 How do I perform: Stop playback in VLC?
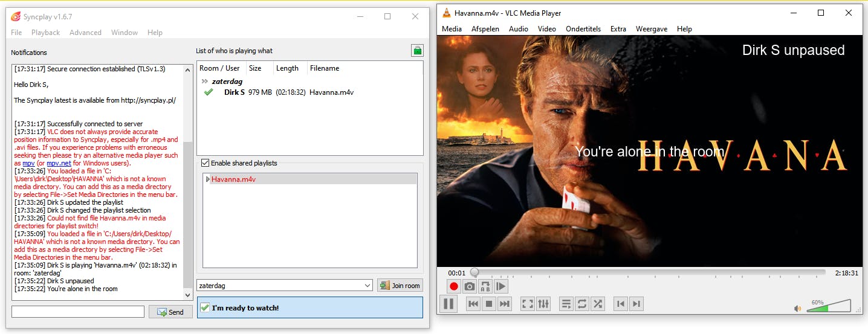click(489, 304)
